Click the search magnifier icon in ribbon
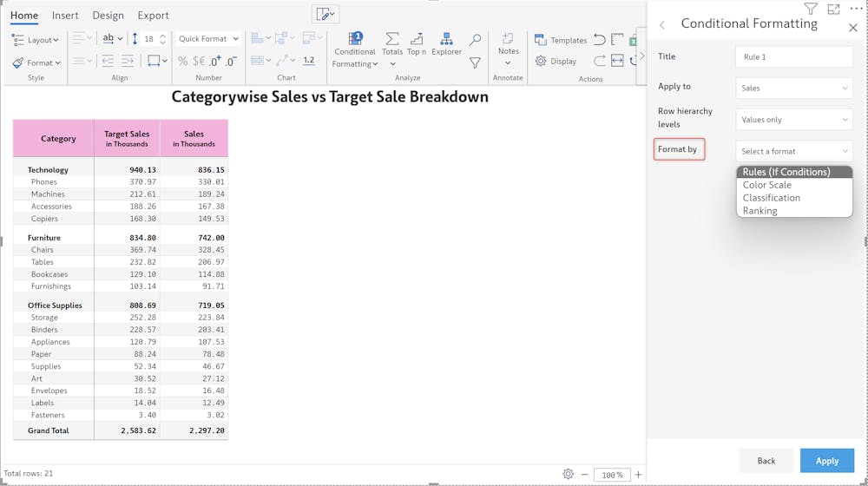 [x=475, y=39]
